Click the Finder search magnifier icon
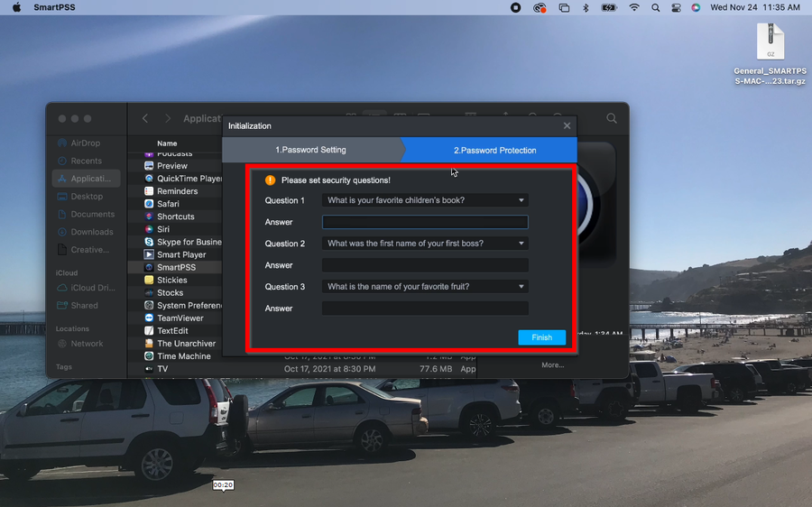 point(612,118)
